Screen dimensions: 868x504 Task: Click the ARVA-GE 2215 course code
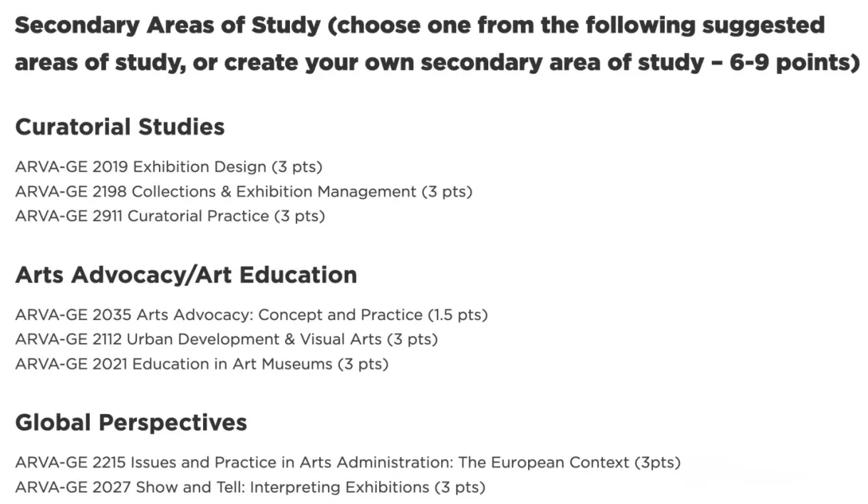[71, 463]
